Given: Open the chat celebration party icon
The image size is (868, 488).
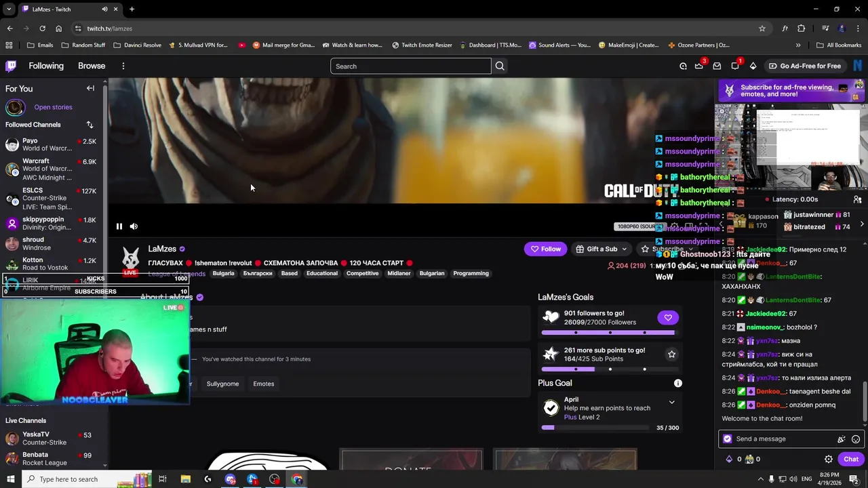Looking at the screenshot, I should [842, 439].
